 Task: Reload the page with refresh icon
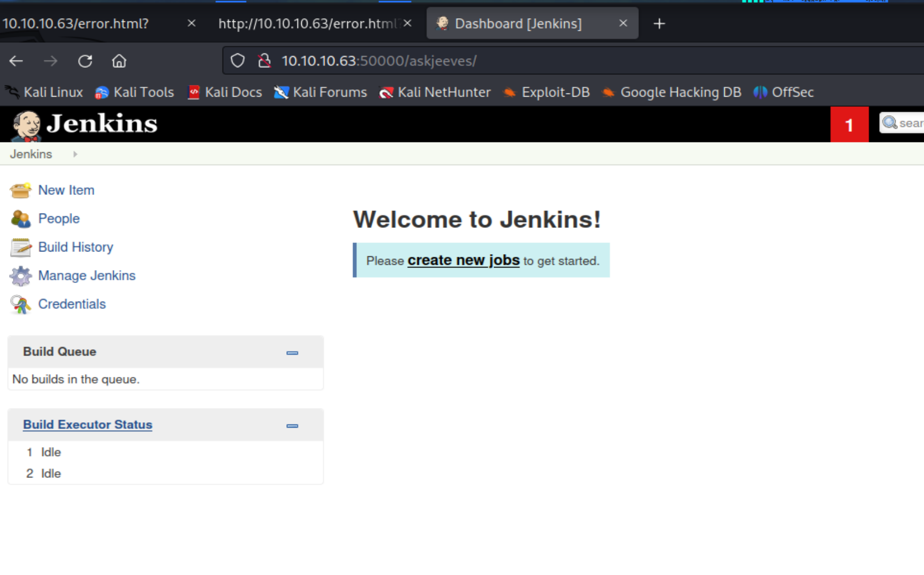click(85, 61)
